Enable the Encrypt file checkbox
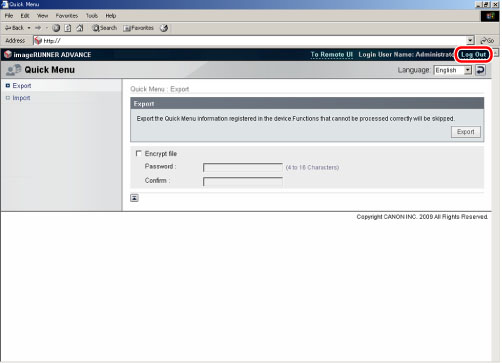The height and width of the screenshot is (363, 502). (x=138, y=153)
